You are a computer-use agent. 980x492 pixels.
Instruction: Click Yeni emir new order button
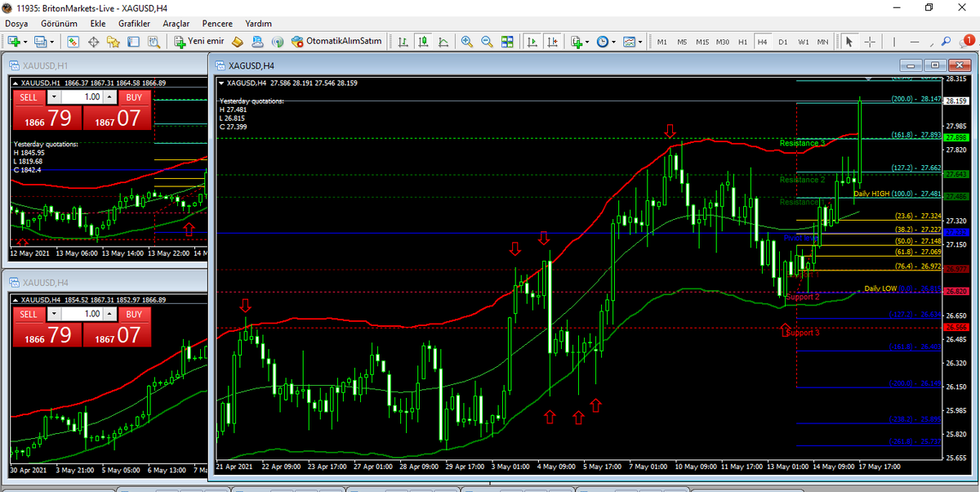(198, 41)
